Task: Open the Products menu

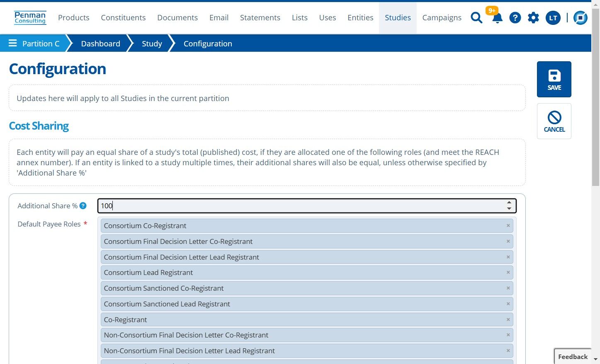Action: [x=74, y=18]
